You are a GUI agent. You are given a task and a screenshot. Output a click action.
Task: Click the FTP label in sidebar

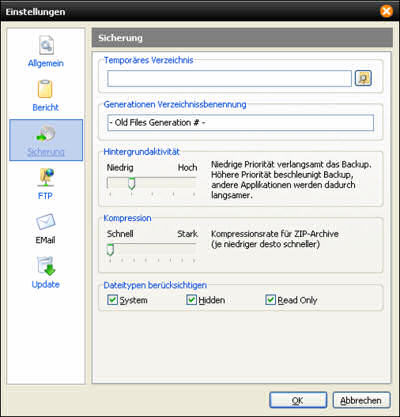pyautogui.click(x=45, y=196)
